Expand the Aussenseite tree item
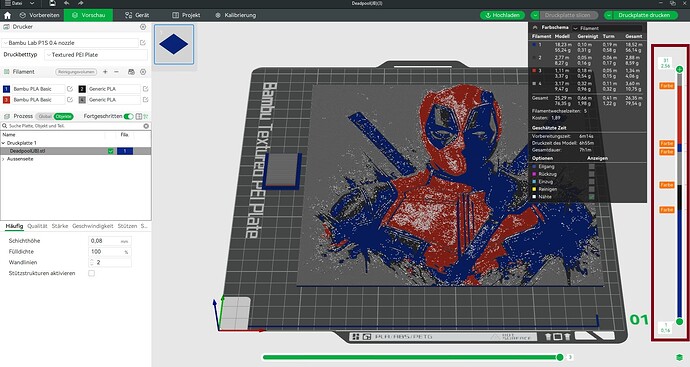Viewport: 690px width, 367px height. (x=4, y=159)
